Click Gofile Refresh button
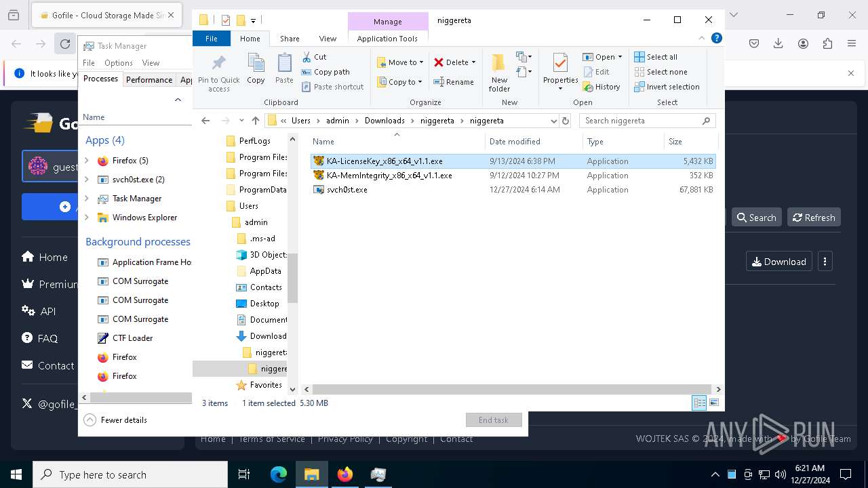The height and width of the screenshot is (488, 868). (814, 218)
